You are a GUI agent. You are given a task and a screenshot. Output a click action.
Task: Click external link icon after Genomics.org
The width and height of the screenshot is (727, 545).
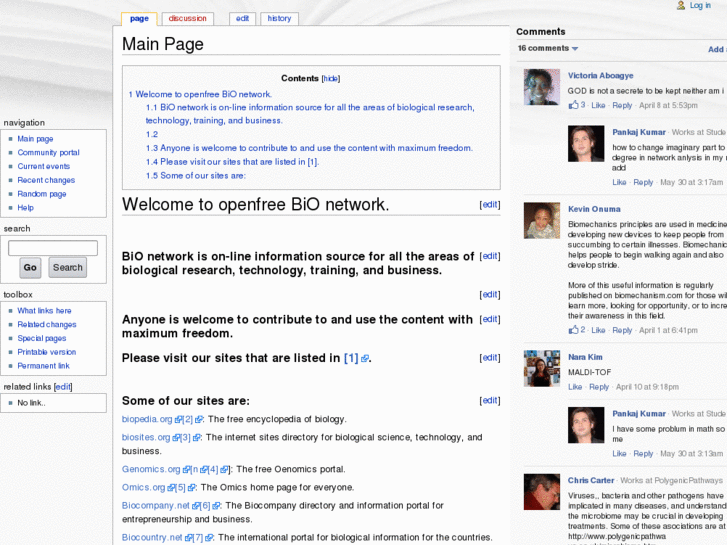pyautogui.click(x=186, y=469)
